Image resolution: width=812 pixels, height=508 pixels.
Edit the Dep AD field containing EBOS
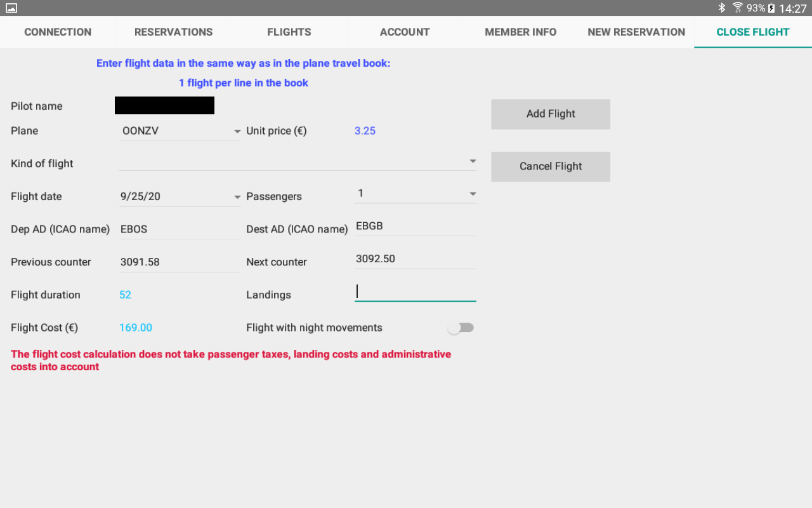(180, 229)
